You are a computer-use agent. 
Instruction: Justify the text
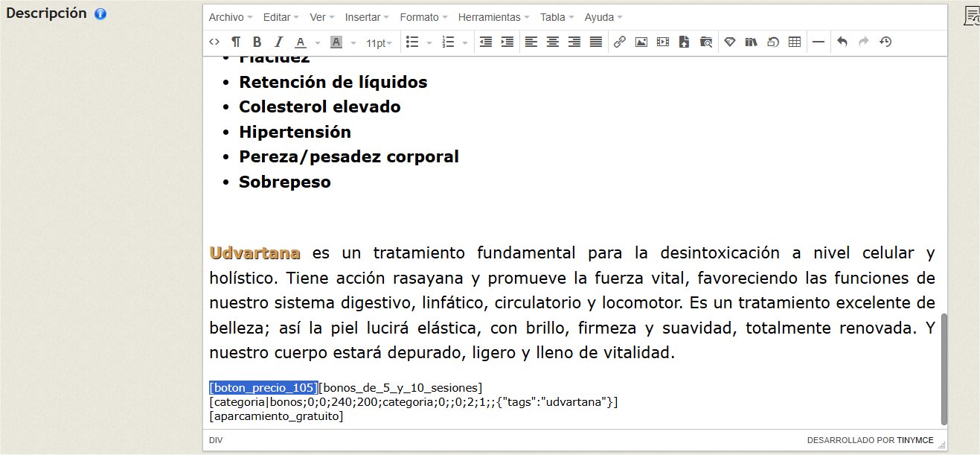click(596, 42)
